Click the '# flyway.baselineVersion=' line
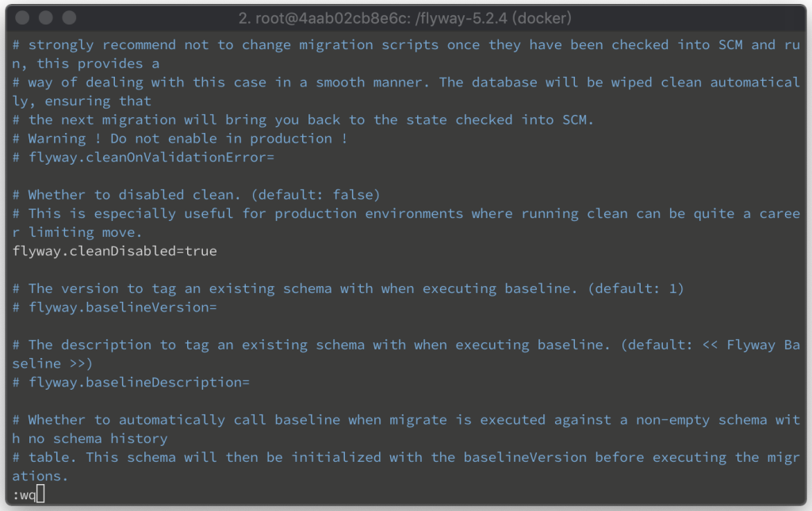This screenshot has width=812, height=511. pos(114,307)
